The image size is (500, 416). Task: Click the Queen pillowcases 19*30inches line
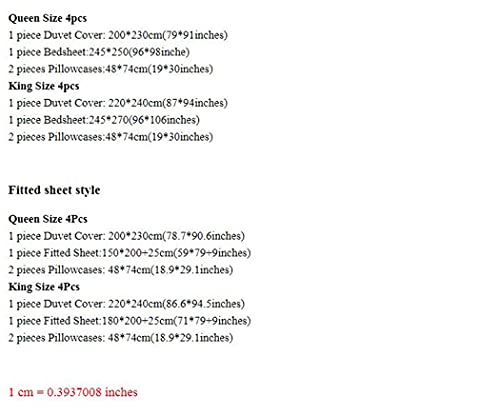tap(111, 69)
